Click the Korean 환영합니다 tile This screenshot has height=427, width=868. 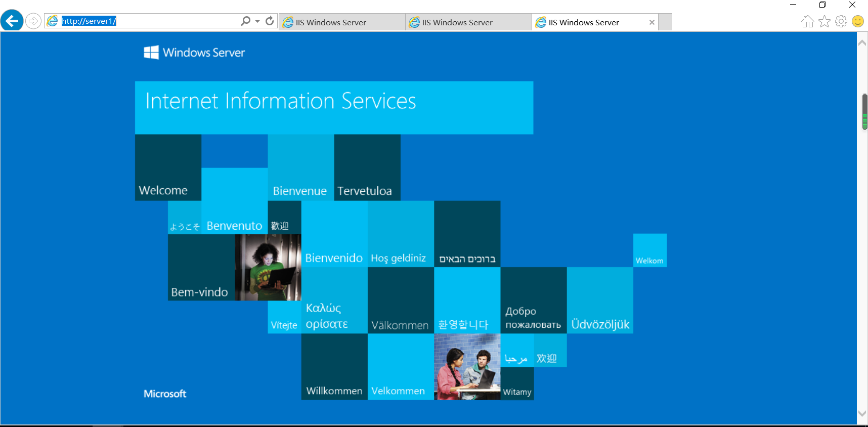point(467,301)
